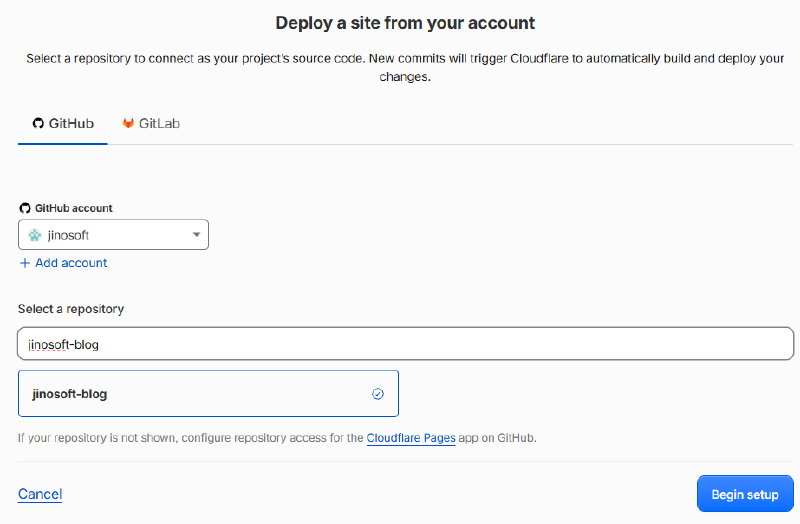Focus the Select a repository search field
This screenshot has width=800, height=524.
406,344
